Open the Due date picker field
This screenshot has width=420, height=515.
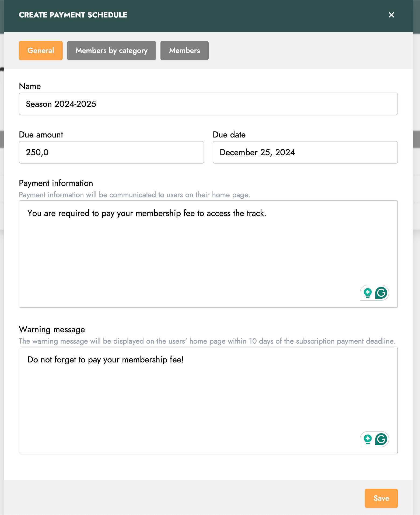[x=305, y=152]
